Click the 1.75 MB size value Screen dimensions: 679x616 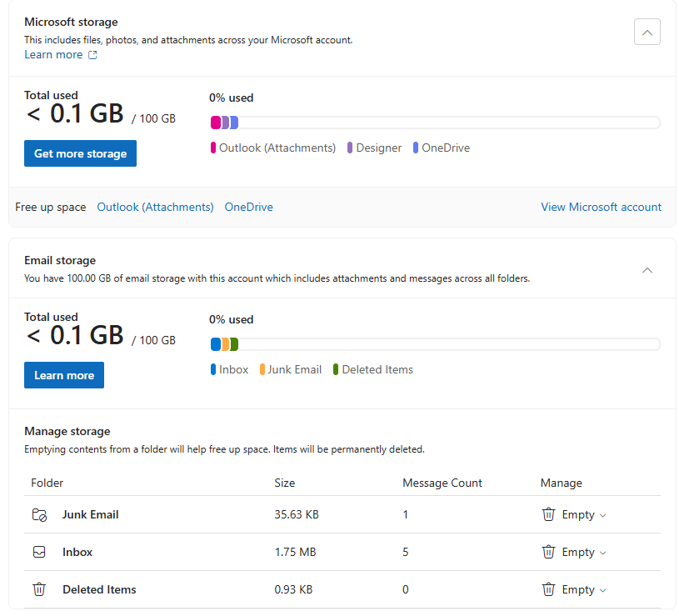coord(295,552)
